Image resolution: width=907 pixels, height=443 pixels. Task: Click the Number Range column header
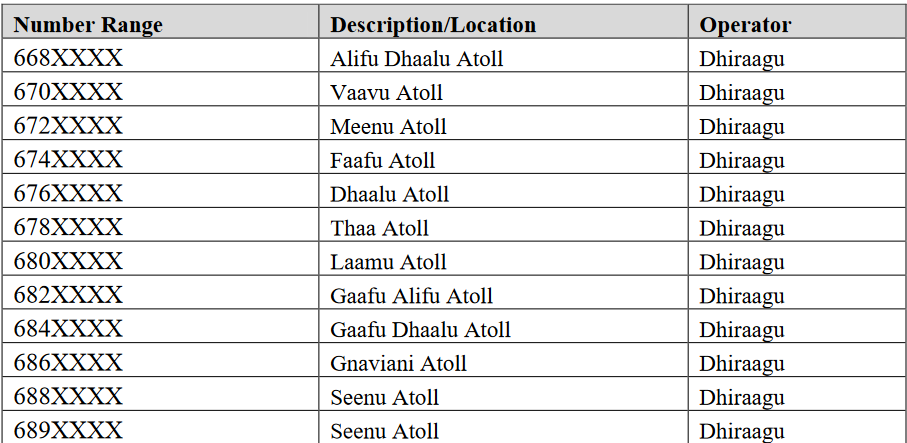(x=88, y=25)
